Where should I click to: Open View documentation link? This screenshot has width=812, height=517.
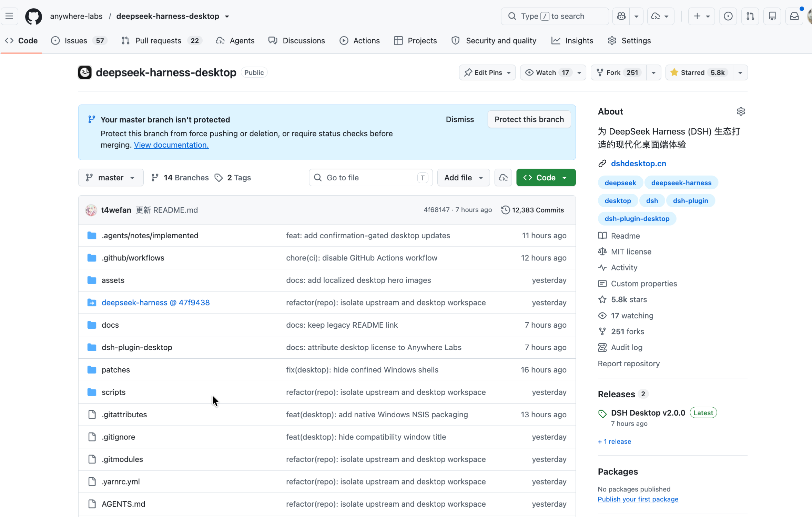click(171, 145)
